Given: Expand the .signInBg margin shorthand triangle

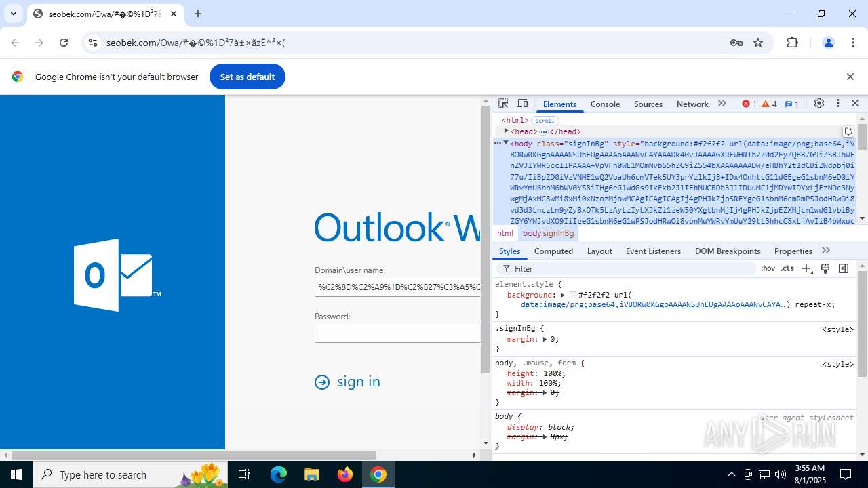Looking at the screenshot, I should (546, 339).
